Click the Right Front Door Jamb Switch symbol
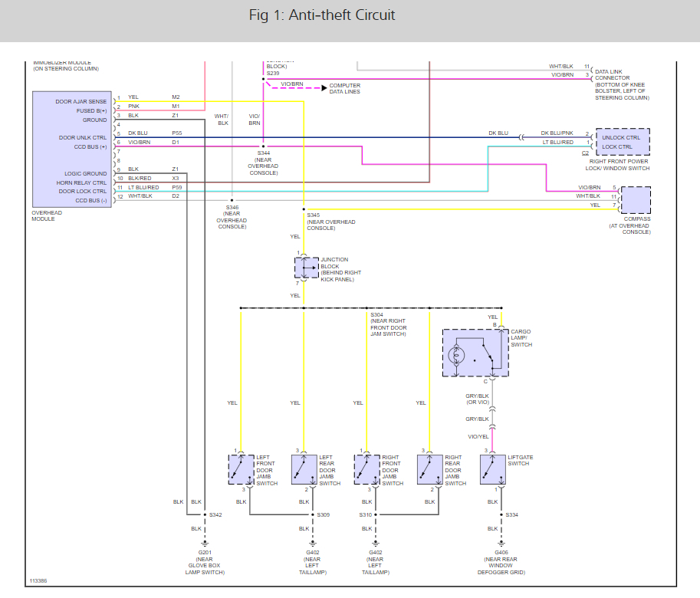This screenshot has height=598, width=700. click(x=367, y=469)
